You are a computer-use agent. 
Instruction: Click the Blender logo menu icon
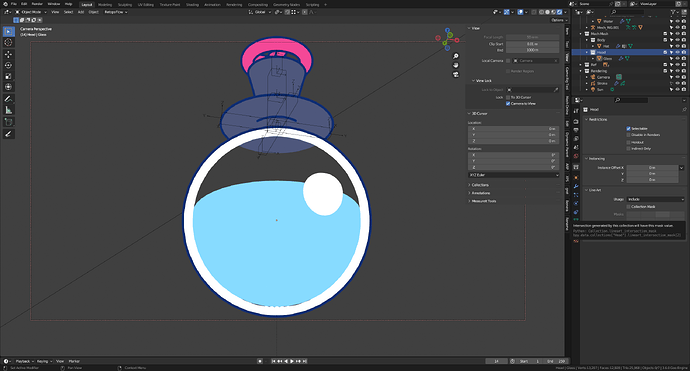tap(5, 4)
